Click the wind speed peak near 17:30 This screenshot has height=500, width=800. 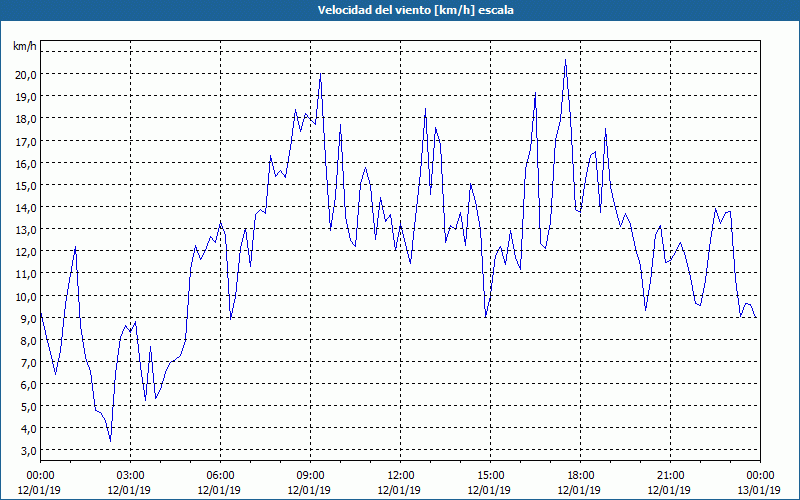pyautogui.click(x=565, y=60)
